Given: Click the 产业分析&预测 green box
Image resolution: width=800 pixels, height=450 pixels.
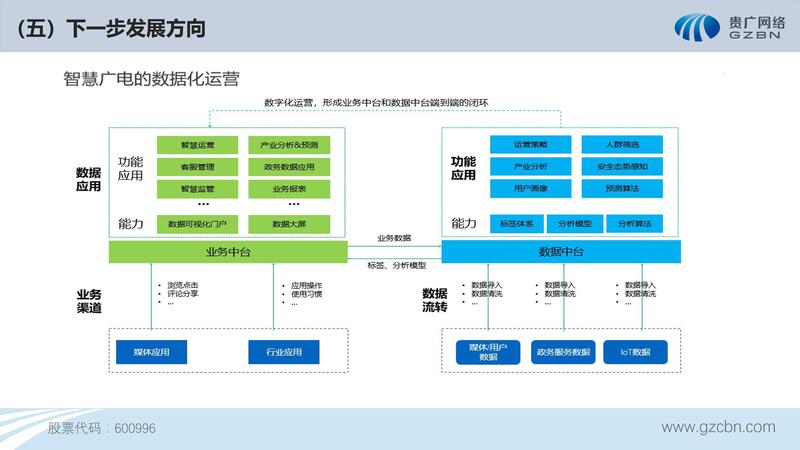Looking at the screenshot, I should (x=289, y=145).
